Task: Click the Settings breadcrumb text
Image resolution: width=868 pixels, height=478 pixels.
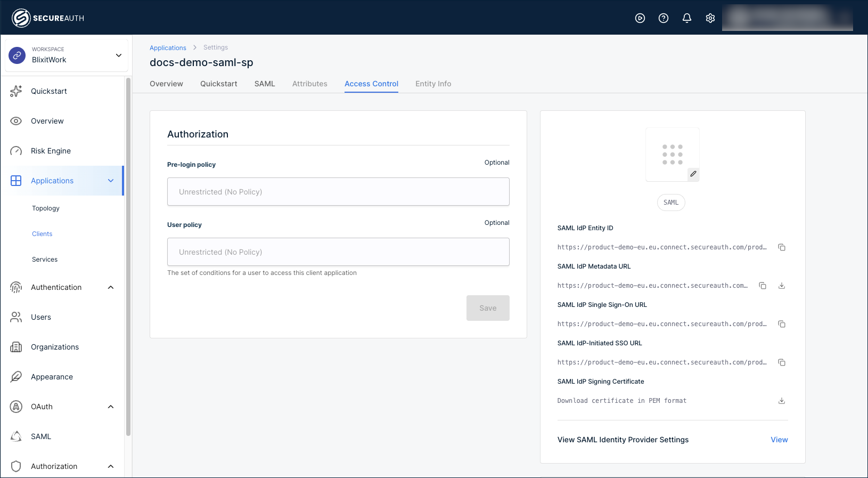Action: tap(216, 47)
